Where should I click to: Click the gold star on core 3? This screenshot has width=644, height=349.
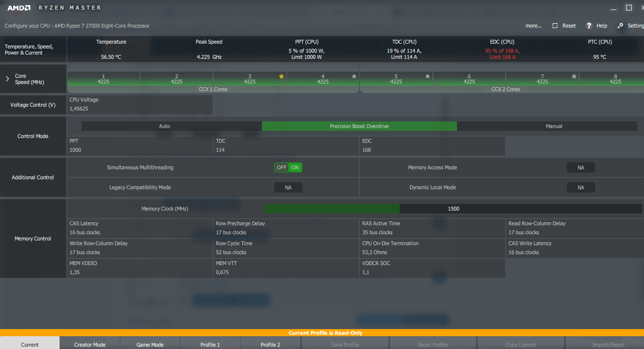click(x=281, y=76)
